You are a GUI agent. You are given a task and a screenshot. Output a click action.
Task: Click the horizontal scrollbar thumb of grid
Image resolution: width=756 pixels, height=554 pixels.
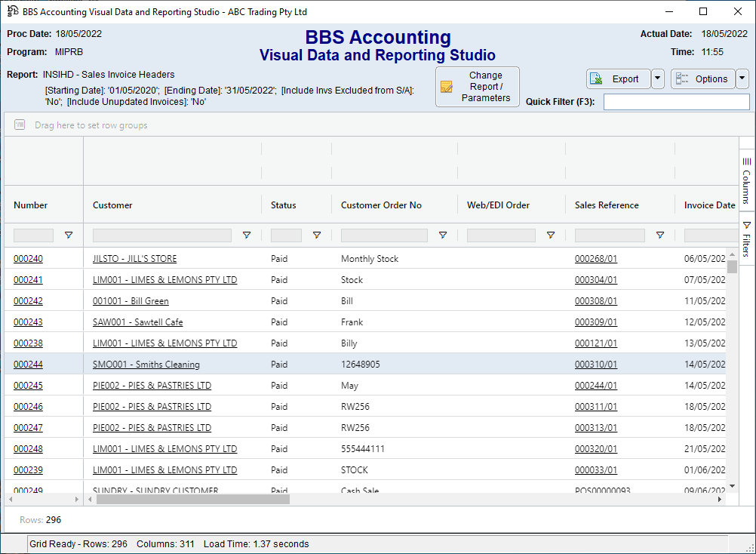[192, 500]
